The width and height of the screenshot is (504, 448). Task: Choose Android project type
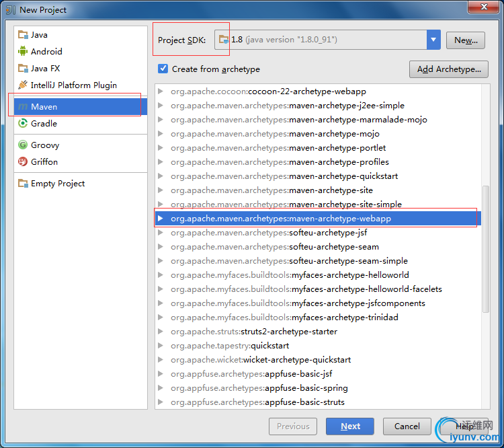pos(81,51)
